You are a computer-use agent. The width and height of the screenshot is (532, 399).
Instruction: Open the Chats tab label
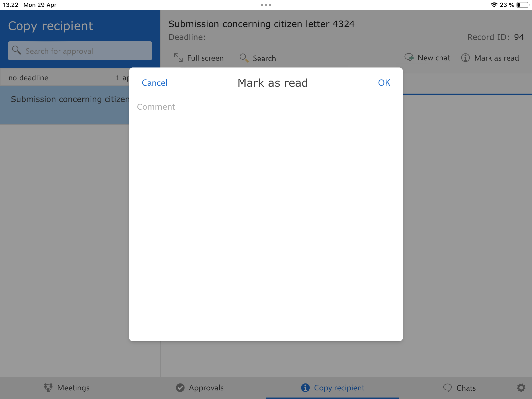tap(466, 388)
